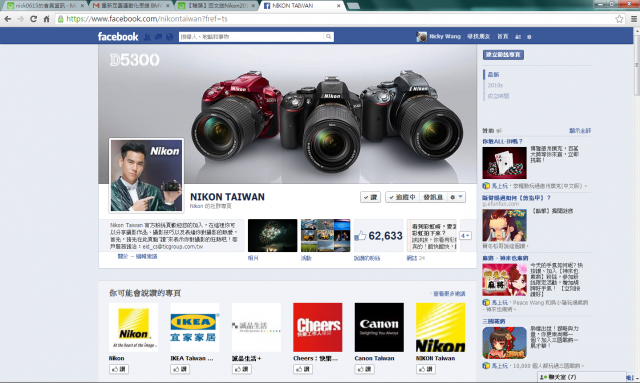Bookmark this page with the star icon
This screenshot has width=640, height=383.
(619, 19)
